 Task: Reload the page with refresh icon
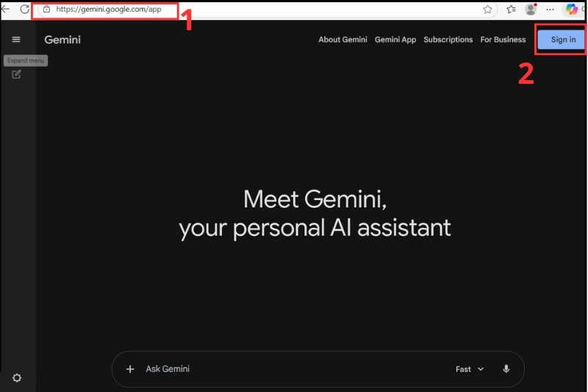tap(25, 9)
